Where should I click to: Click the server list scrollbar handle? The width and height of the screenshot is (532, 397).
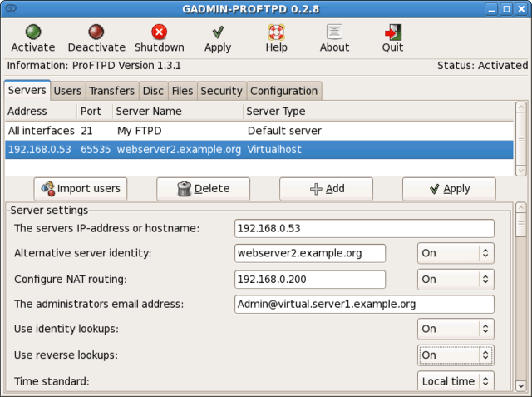[521, 138]
